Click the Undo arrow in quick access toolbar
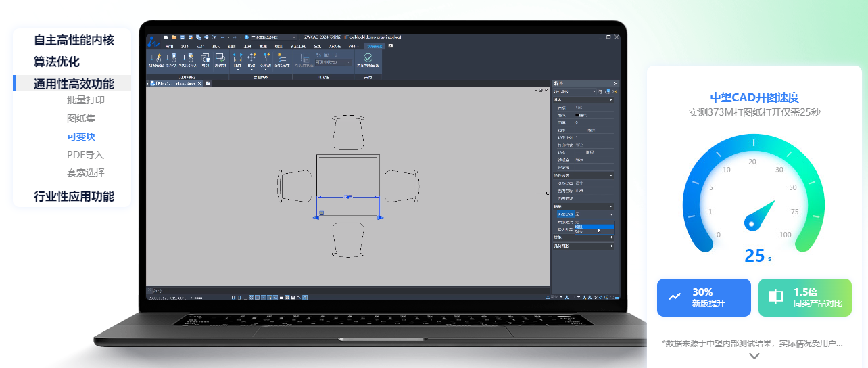Viewport: 868px width, 368px height. 222,37
